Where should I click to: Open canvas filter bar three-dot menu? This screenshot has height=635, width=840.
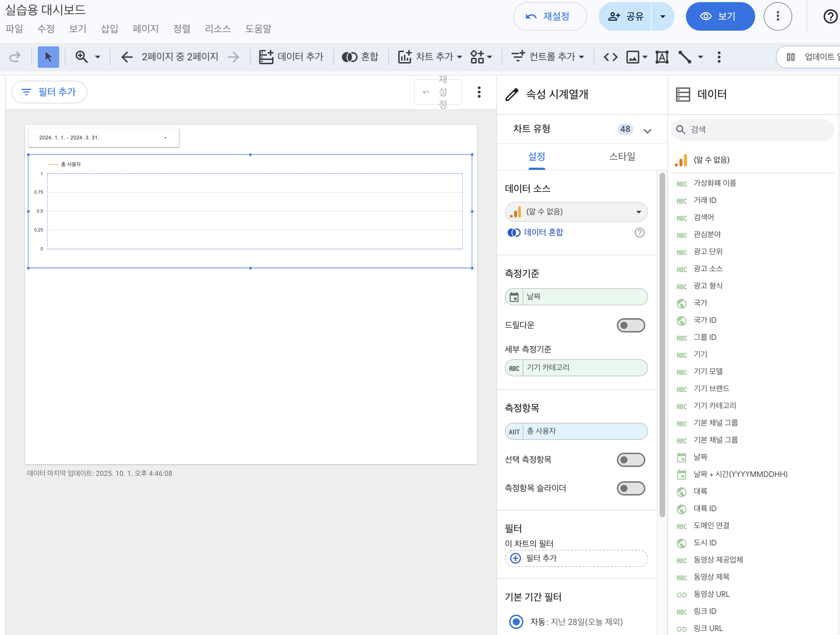(479, 92)
